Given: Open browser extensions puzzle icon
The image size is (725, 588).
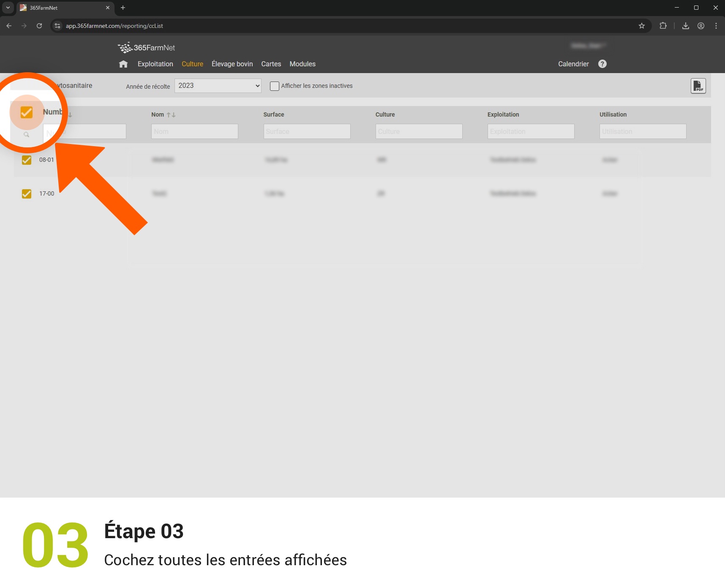Looking at the screenshot, I should click(663, 26).
